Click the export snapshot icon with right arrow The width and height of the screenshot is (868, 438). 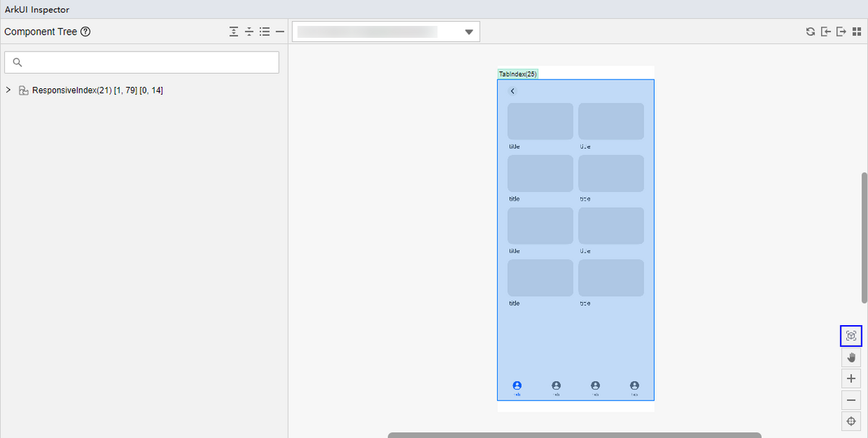pos(841,32)
